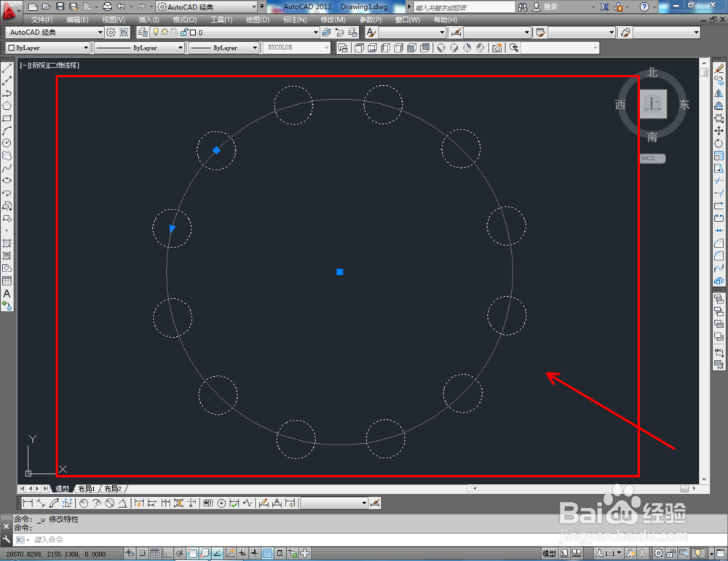
Task: Open the 文件(F) menu
Action: 41,20
